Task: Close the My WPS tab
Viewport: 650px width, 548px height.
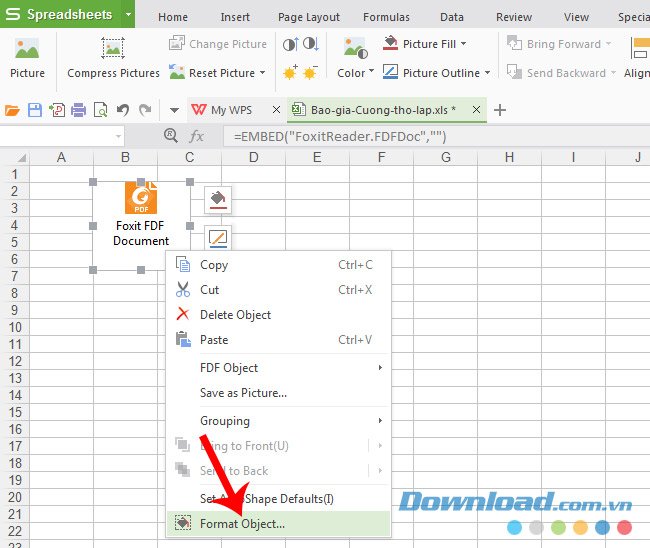Action: 276,110
